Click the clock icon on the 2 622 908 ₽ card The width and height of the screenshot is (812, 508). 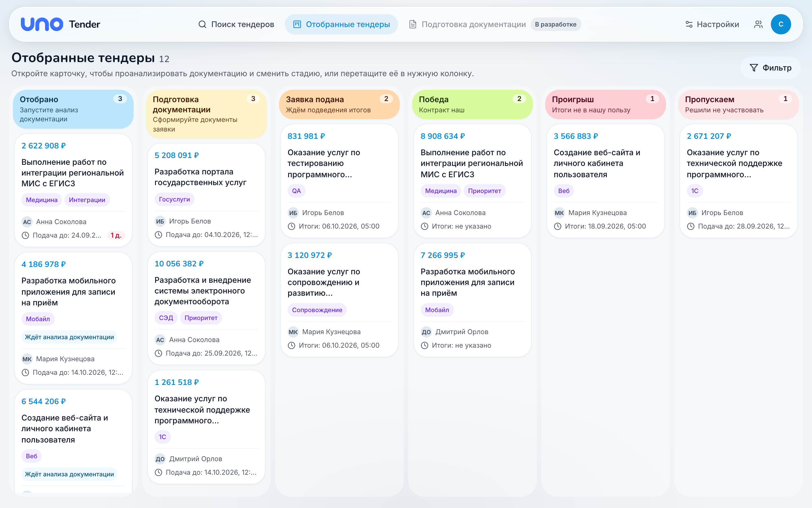(x=25, y=236)
